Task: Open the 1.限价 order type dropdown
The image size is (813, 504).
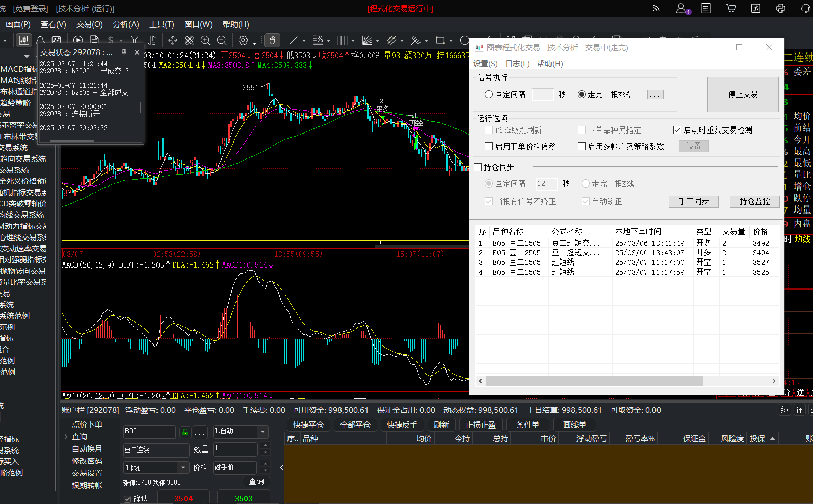Action: (x=156, y=467)
